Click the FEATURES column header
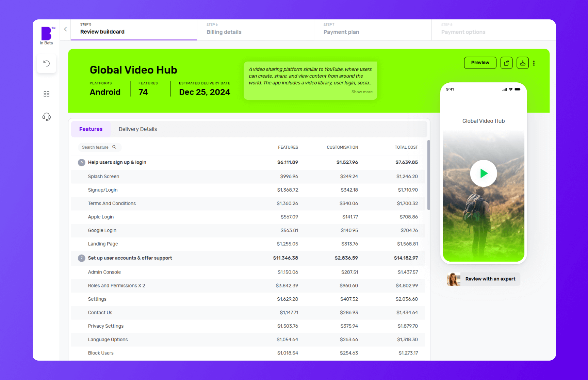588x380 pixels. [288, 147]
